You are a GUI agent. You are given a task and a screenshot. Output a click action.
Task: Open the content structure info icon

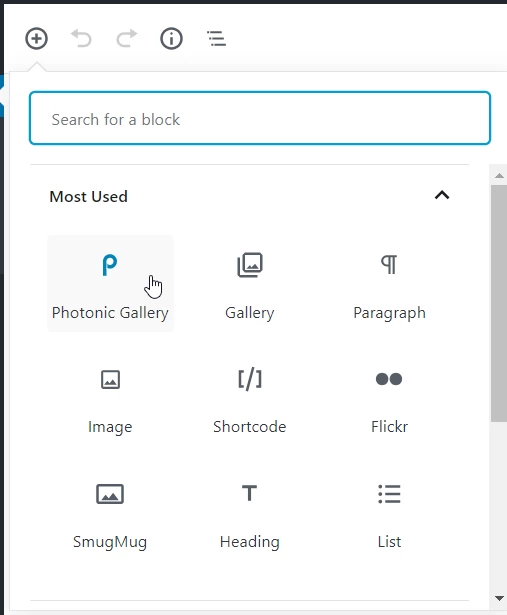[x=171, y=38]
